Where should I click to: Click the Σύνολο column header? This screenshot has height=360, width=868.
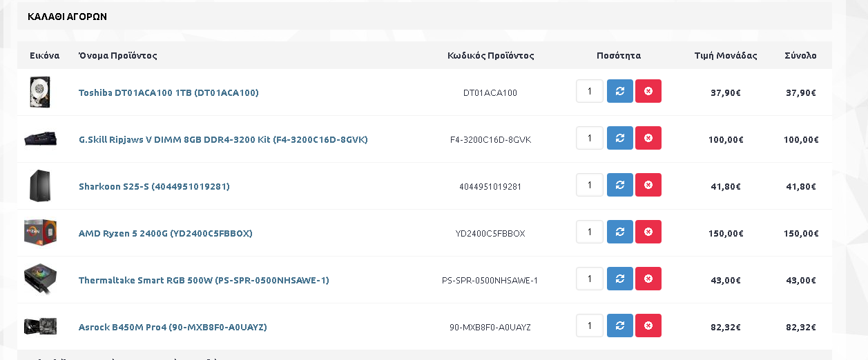pyautogui.click(x=800, y=55)
